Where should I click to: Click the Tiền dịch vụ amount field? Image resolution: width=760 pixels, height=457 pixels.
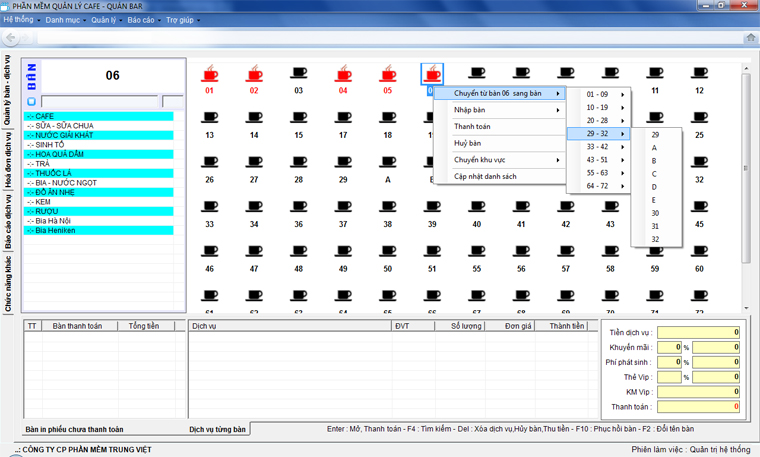click(x=698, y=332)
